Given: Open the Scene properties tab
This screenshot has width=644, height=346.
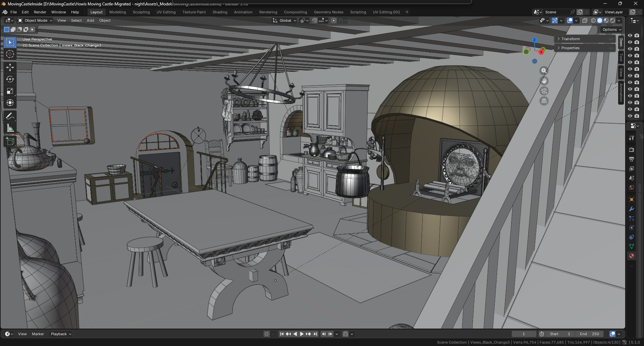Looking at the screenshot, I should 632,178.
